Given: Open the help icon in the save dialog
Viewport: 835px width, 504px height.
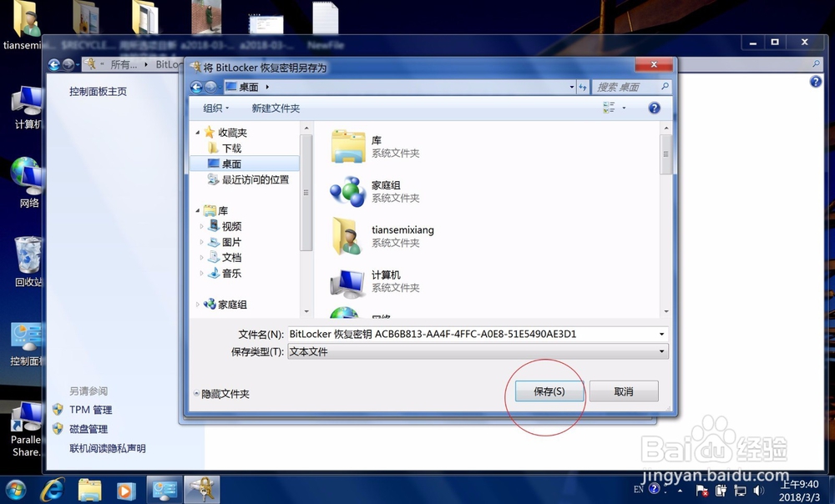Looking at the screenshot, I should (x=654, y=108).
